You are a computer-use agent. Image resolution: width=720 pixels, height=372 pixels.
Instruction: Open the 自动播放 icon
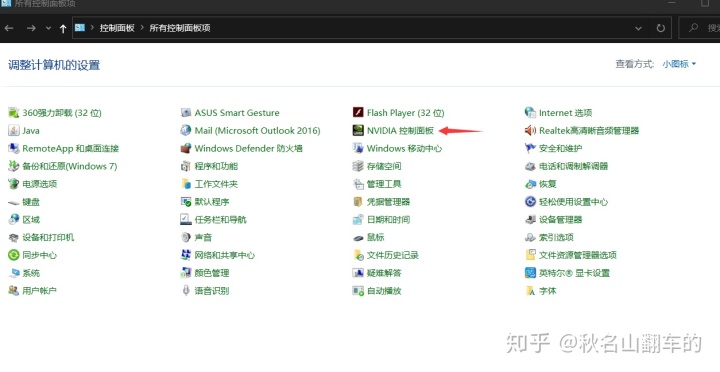coord(358,291)
